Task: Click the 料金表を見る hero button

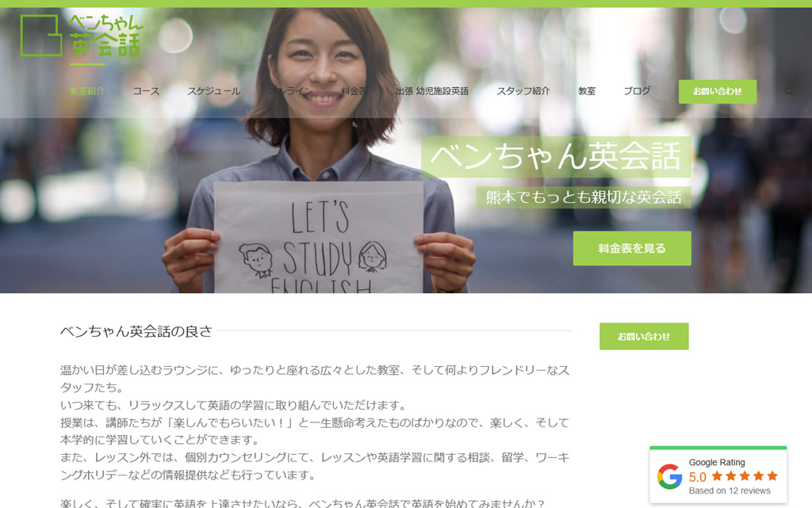Action: [x=632, y=248]
